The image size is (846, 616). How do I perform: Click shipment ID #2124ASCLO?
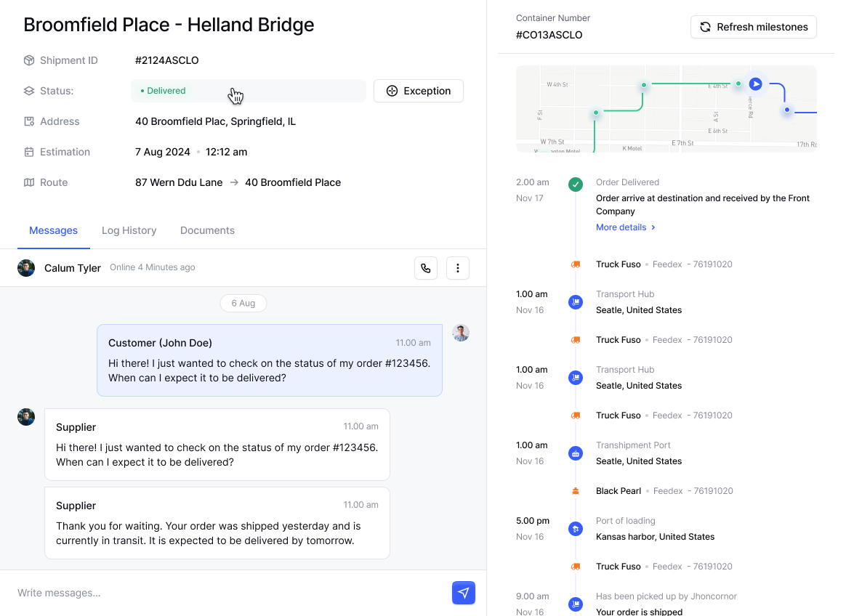166,60
